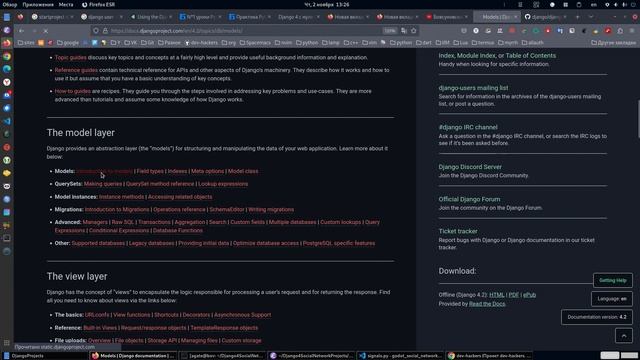Open 'django-users mailing list' link
Screen dimensions: 640x360
(x=473, y=88)
